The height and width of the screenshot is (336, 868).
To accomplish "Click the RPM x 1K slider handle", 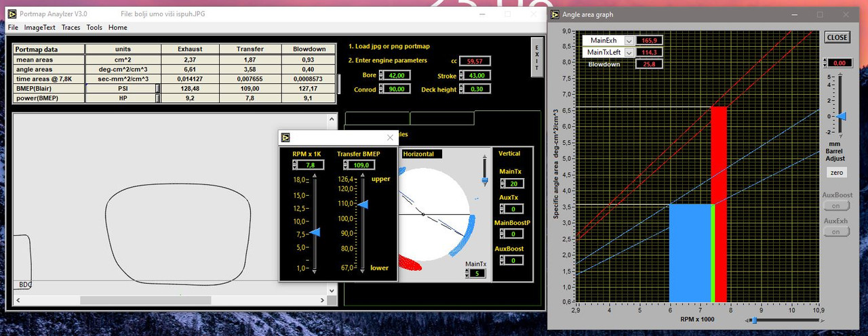I will click(x=315, y=232).
